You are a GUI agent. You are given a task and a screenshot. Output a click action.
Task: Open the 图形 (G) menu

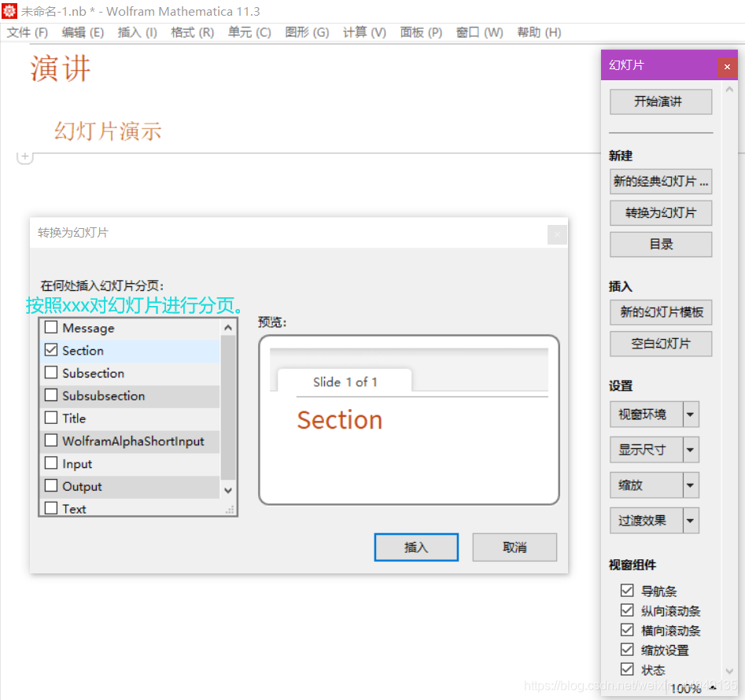coord(307,32)
